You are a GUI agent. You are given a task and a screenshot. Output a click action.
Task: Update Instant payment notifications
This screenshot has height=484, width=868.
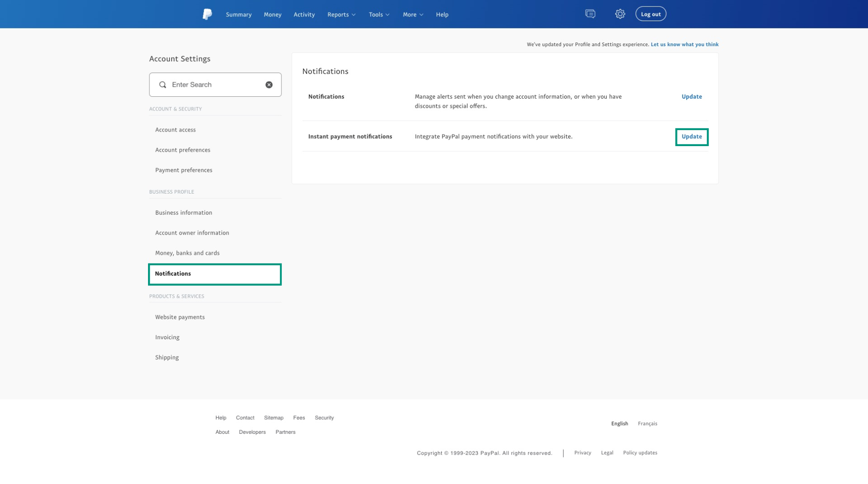692,137
